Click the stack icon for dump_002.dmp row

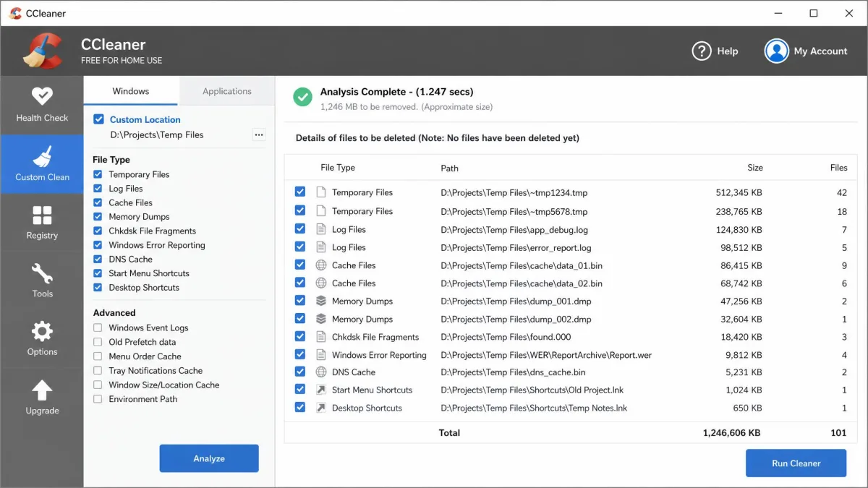point(321,319)
